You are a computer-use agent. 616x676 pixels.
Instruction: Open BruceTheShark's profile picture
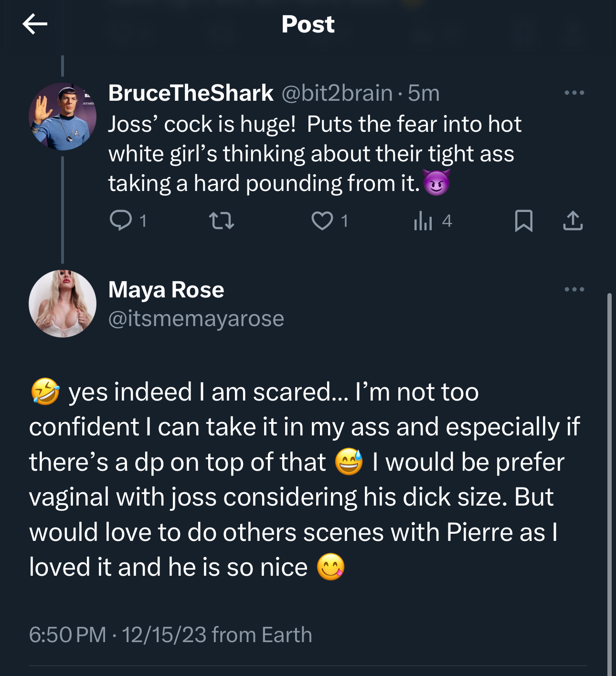click(63, 116)
